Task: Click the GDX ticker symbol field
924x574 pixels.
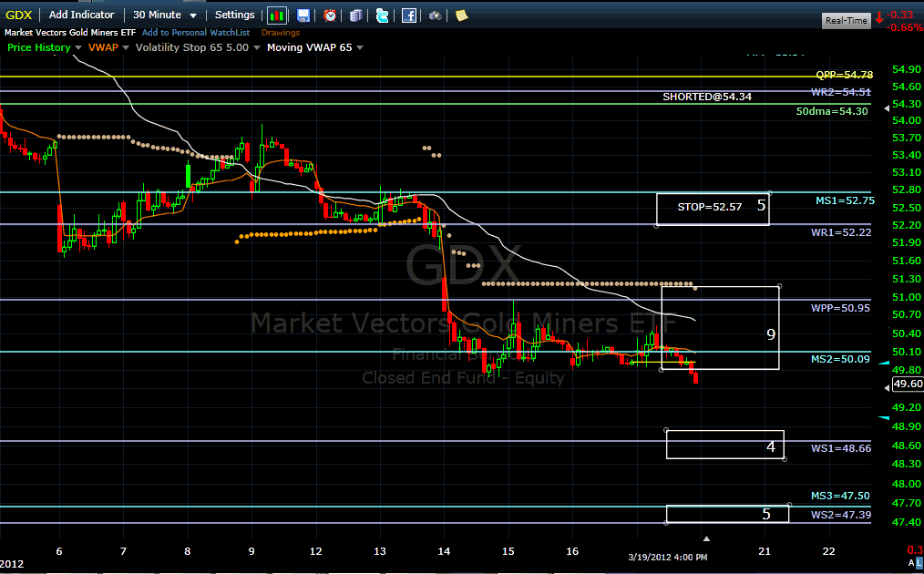Action: (20, 15)
